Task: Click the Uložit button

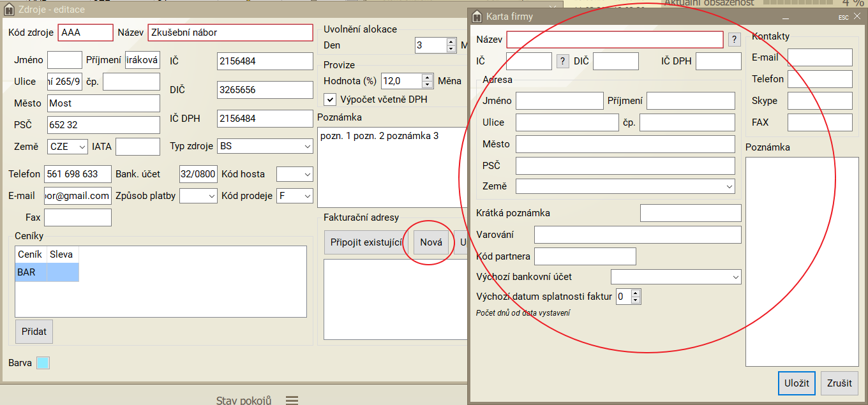Action: [x=797, y=383]
